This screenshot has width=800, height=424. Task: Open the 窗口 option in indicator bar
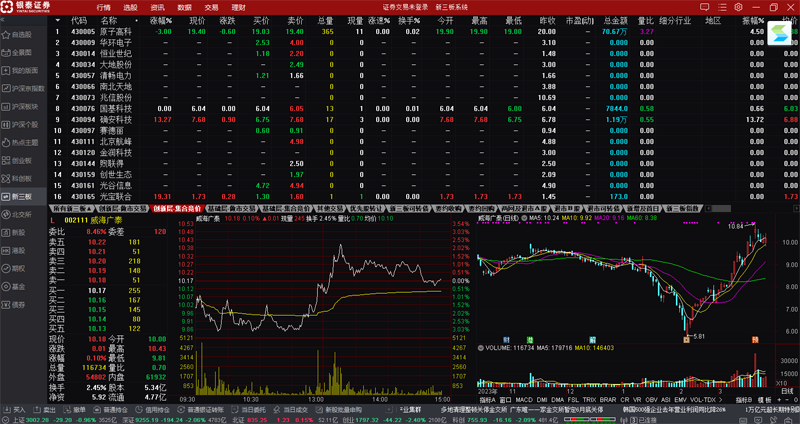point(505,401)
